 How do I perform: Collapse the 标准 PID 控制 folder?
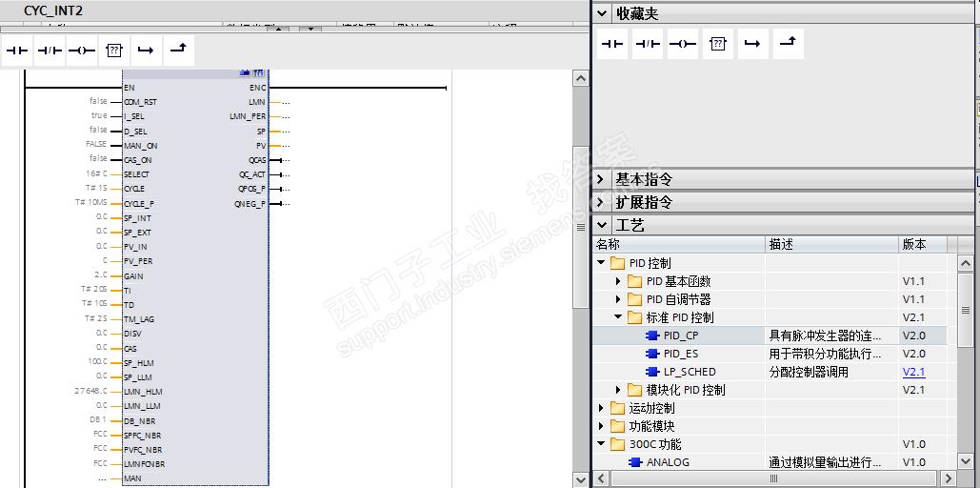619,317
